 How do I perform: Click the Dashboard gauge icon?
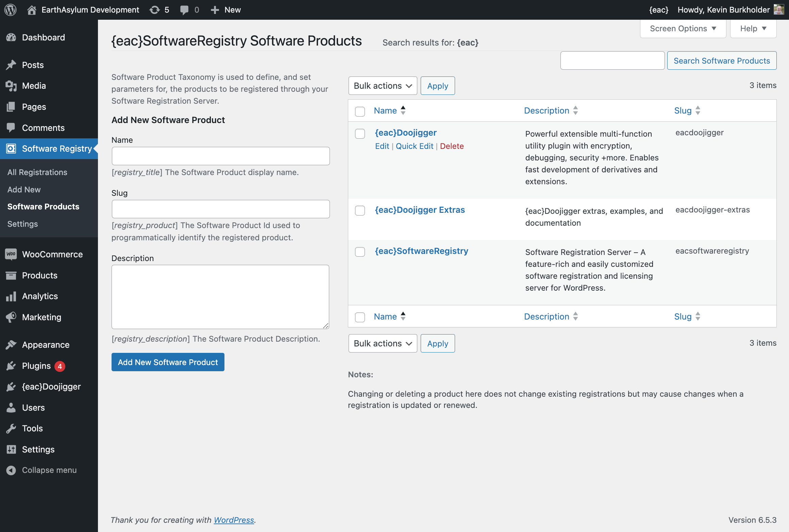(11, 37)
